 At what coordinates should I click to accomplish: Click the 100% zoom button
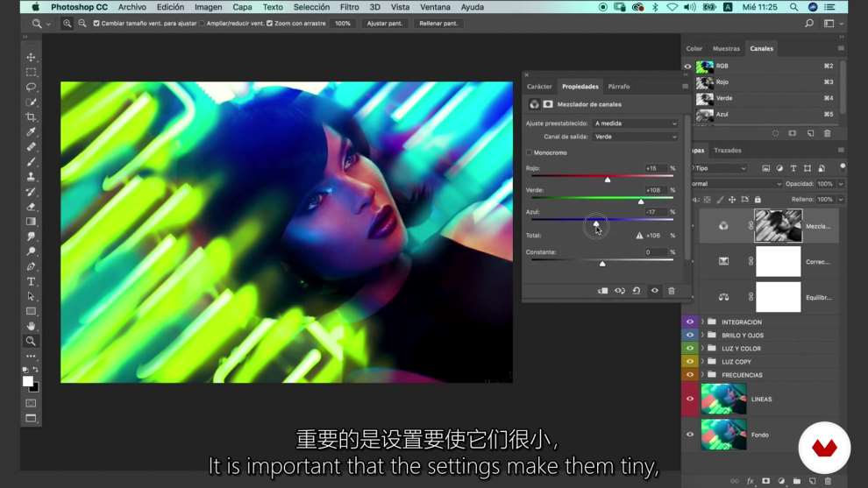343,24
